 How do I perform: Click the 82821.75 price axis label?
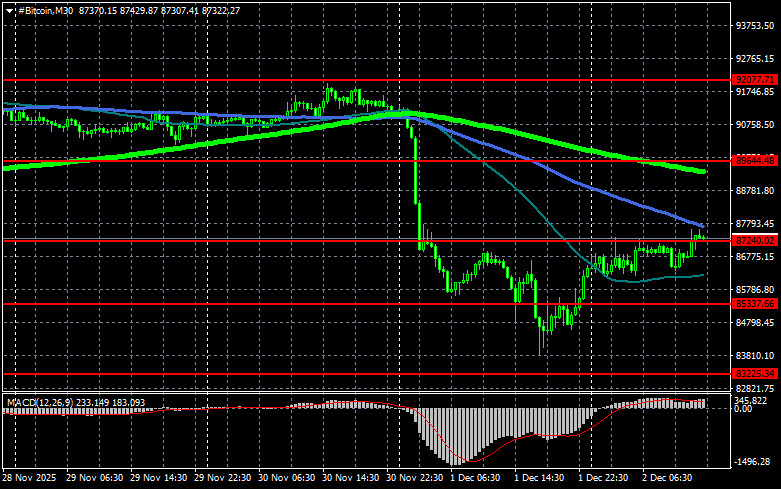coord(755,388)
